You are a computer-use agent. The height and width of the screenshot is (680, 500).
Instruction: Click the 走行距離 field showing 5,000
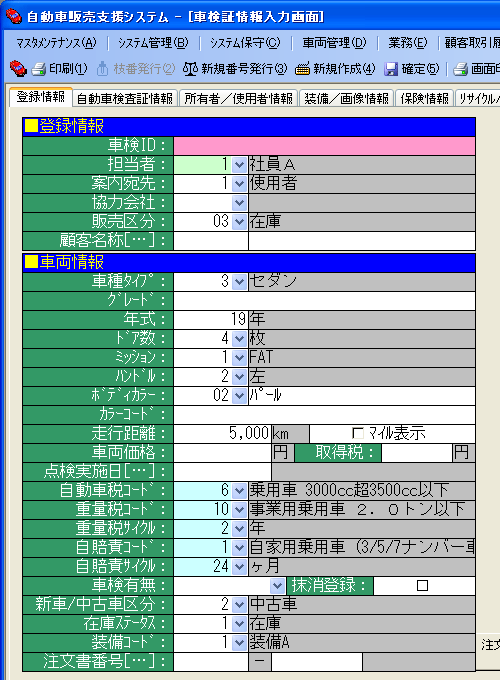tap(222, 433)
